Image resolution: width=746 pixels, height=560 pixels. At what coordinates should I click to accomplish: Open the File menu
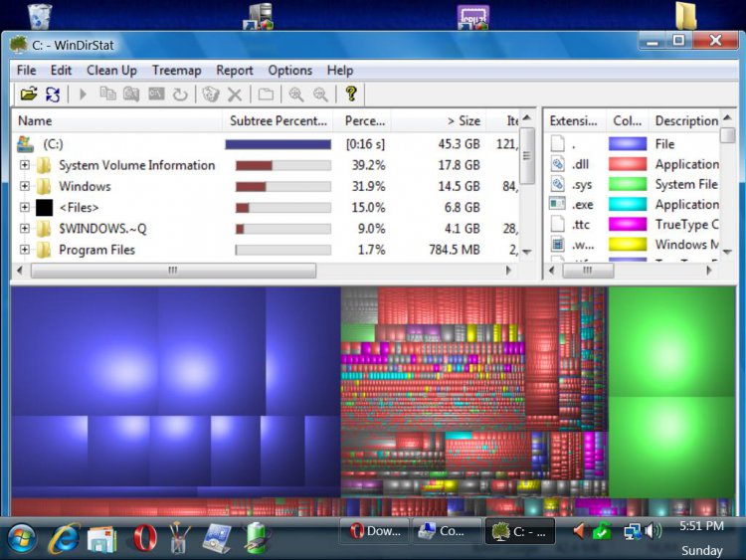click(x=26, y=71)
